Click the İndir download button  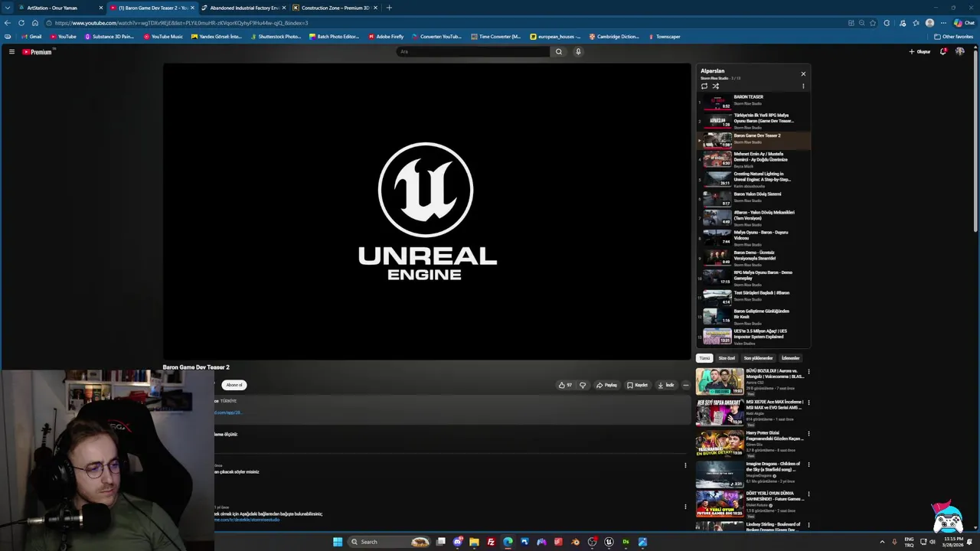point(666,385)
